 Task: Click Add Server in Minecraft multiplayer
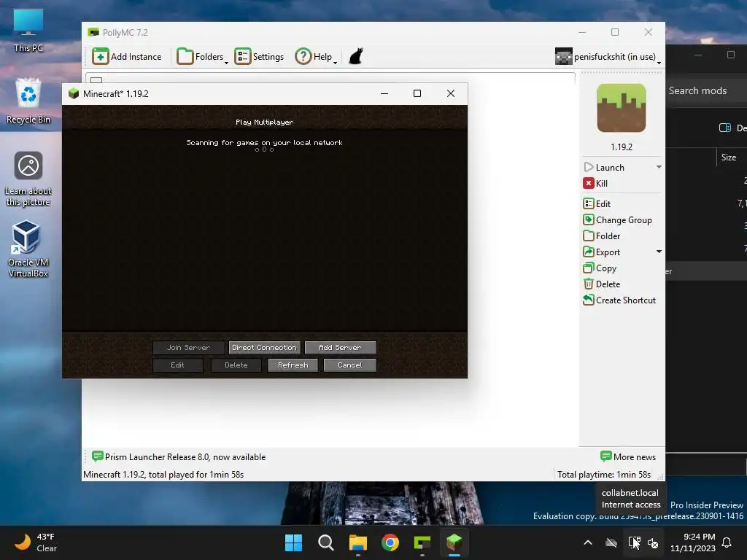[x=340, y=348]
